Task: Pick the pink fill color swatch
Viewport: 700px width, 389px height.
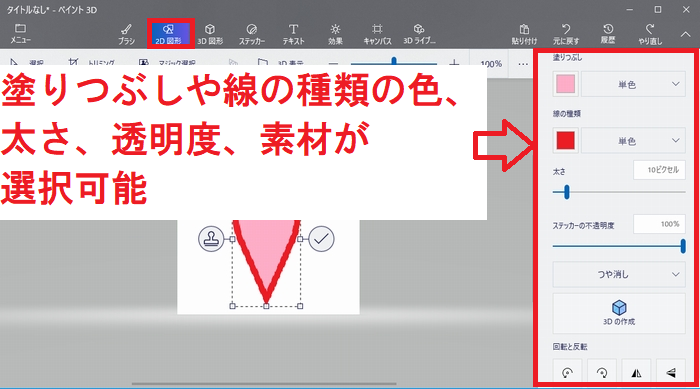Action: point(566,84)
